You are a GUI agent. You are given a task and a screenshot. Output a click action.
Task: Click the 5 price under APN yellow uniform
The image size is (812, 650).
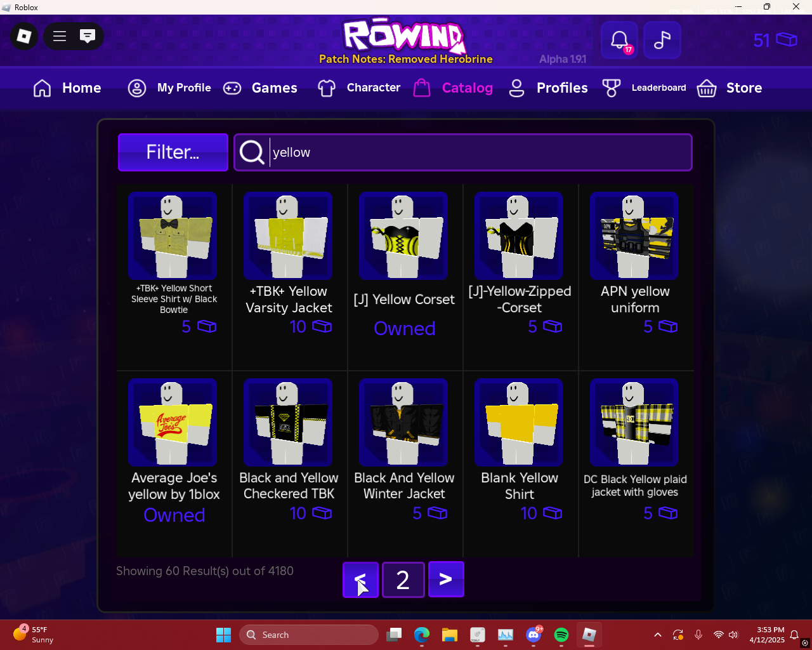click(x=660, y=327)
